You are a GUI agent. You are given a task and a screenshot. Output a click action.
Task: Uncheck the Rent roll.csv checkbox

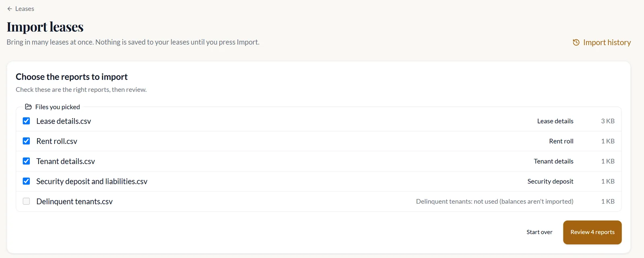click(26, 141)
